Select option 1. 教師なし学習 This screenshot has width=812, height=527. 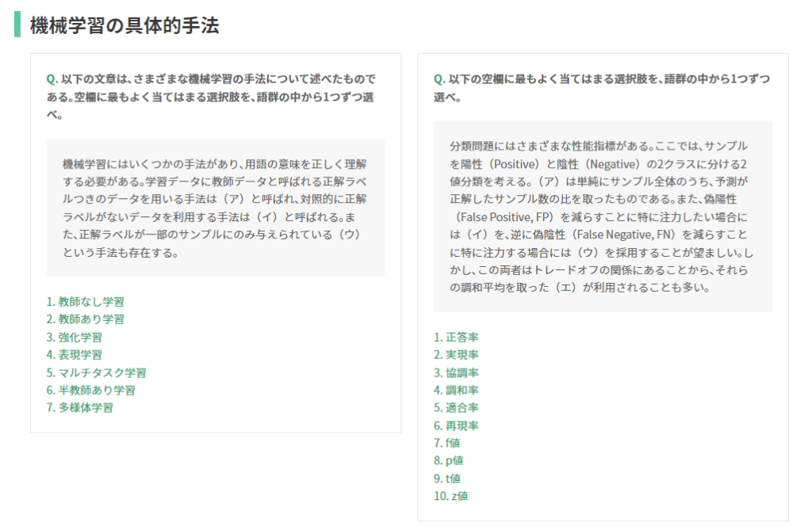click(86, 301)
